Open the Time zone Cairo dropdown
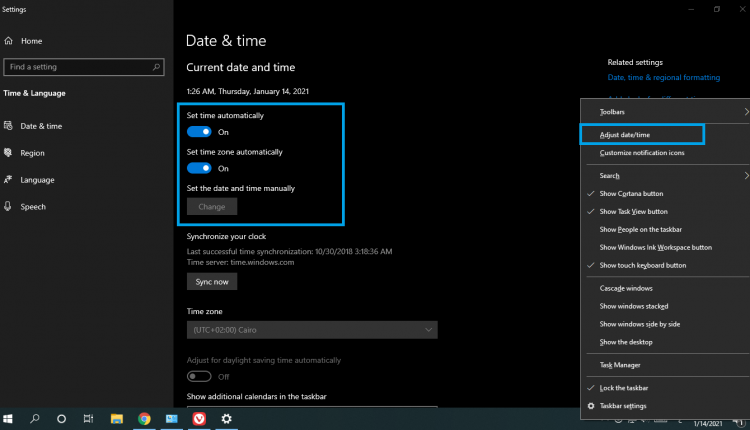The image size is (750, 430). pyautogui.click(x=312, y=330)
